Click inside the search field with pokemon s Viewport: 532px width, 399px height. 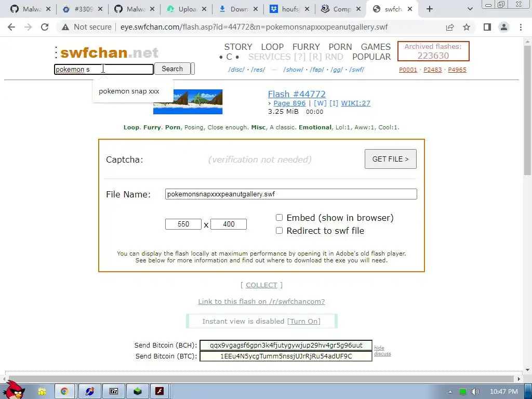point(104,69)
